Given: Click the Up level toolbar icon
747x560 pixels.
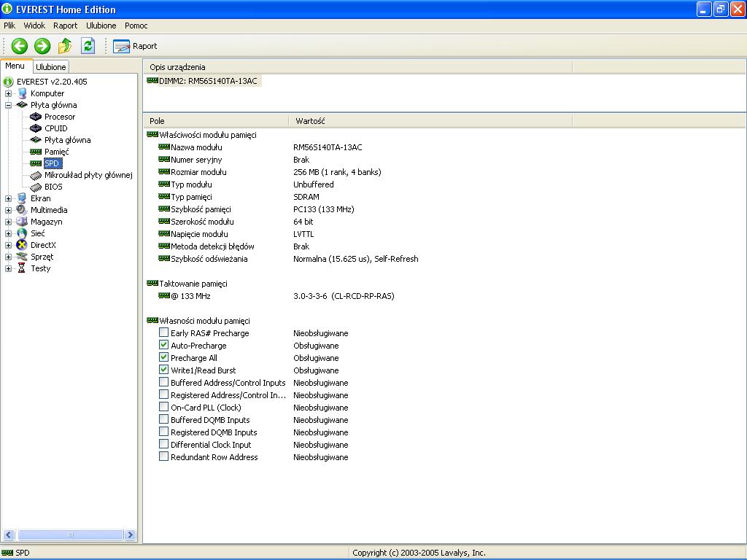Looking at the screenshot, I should pyautogui.click(x=65, y=46).
